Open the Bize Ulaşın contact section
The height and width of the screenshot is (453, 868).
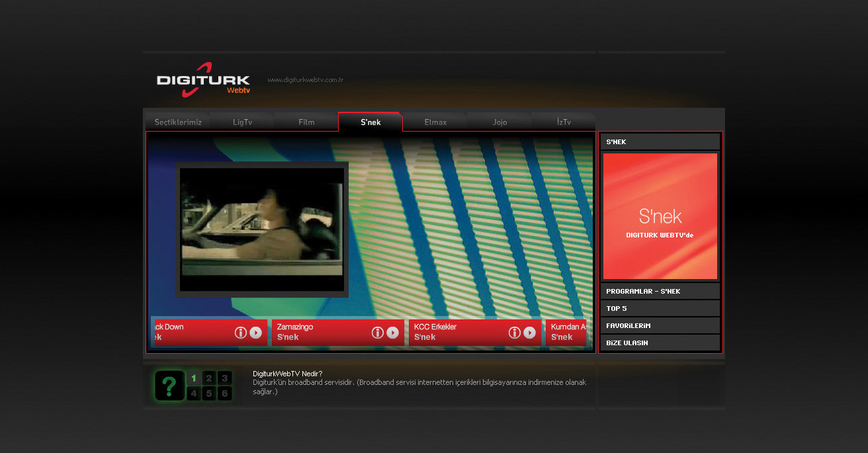[660, 343]
